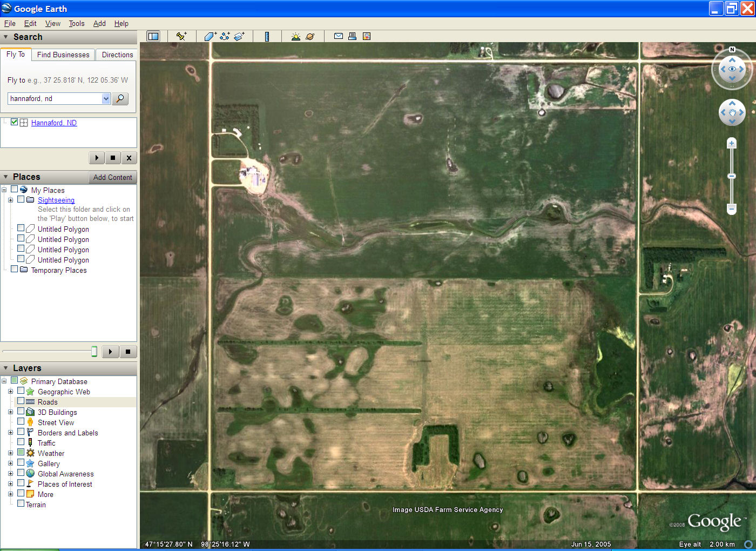Check the Temporary Places checkbox
Viewport: 756px width, 551px height.
click(x=14, y=269)
